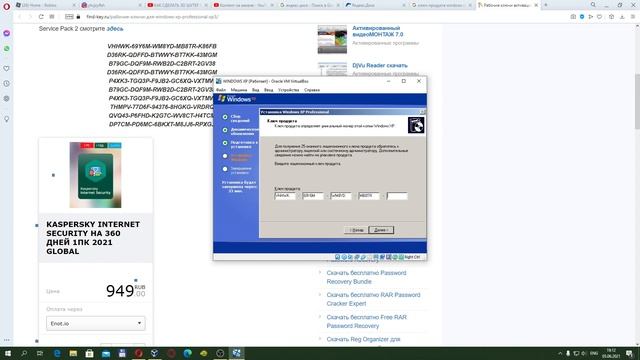The height and width of the screenshot is (360, 640).
Task: Open the Ввод menu in VirtualBox
Action: pos(269,90)
